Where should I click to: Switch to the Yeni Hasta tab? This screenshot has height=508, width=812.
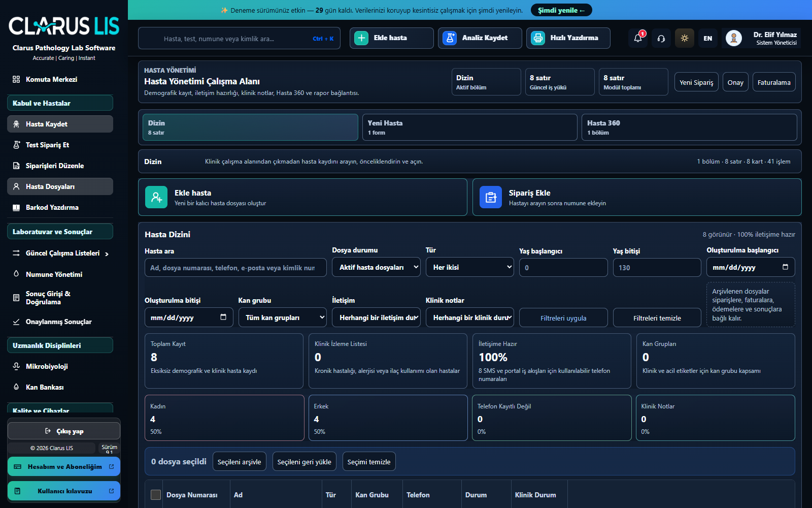(469, 127)
